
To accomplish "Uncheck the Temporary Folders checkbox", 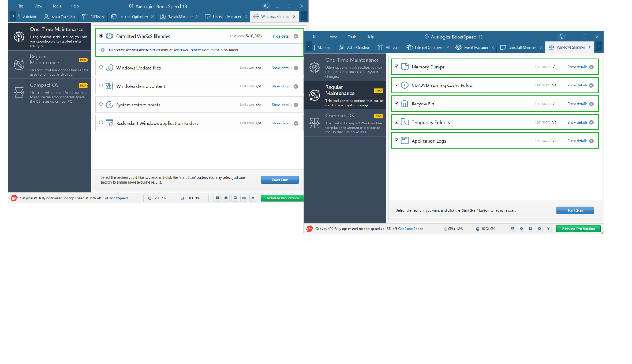I will [397, 122].
